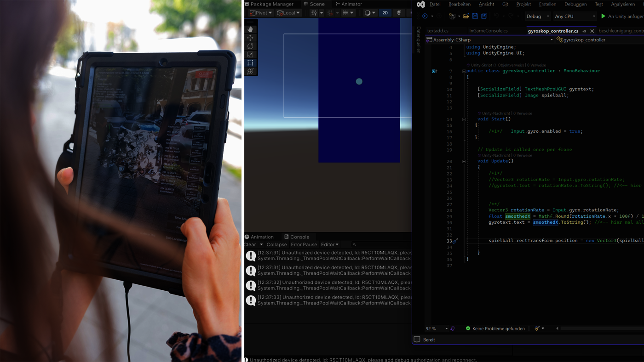644x362 pixels.
Task: Collapse the Update method on line 20
Action: 464,161
